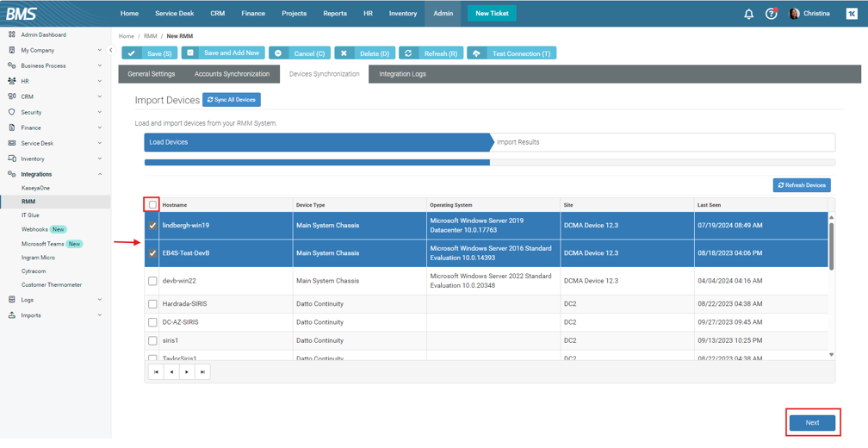Viewport: 868px width, 448px height.
Task: Open the Reports top menu
Action: tap(335, 14)
